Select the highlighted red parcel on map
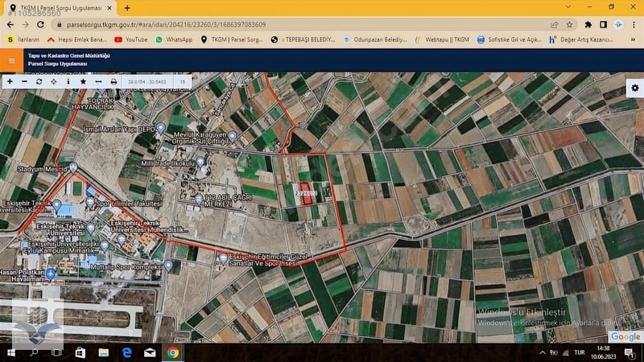Viewport: 644px width, 362px height. coord(306,194)
